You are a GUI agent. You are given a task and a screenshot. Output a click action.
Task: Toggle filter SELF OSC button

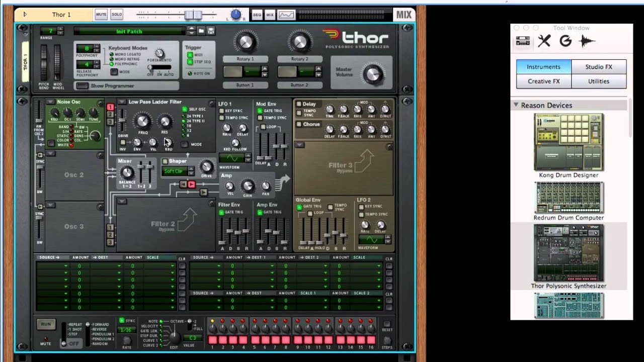185,109
